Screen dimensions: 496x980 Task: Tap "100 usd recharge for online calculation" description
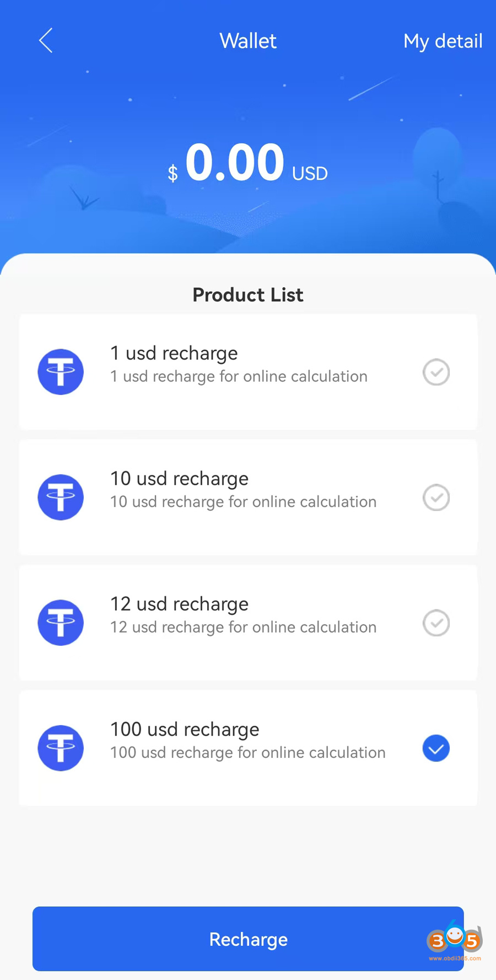click(x=247, y=752)
